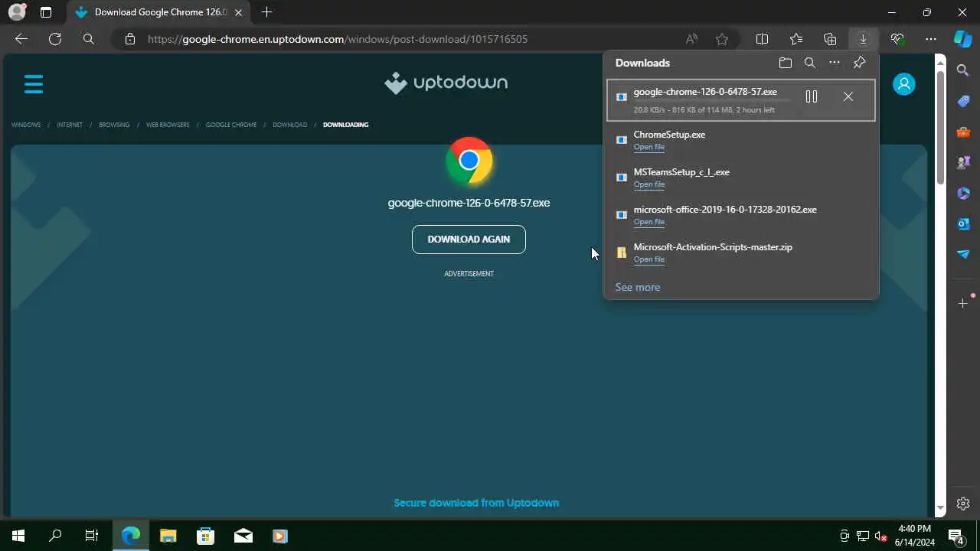Viewport: 980px width, 551px height.
Task: Open sidebar Microsoft 365 icon
Action: pos(963,193)
